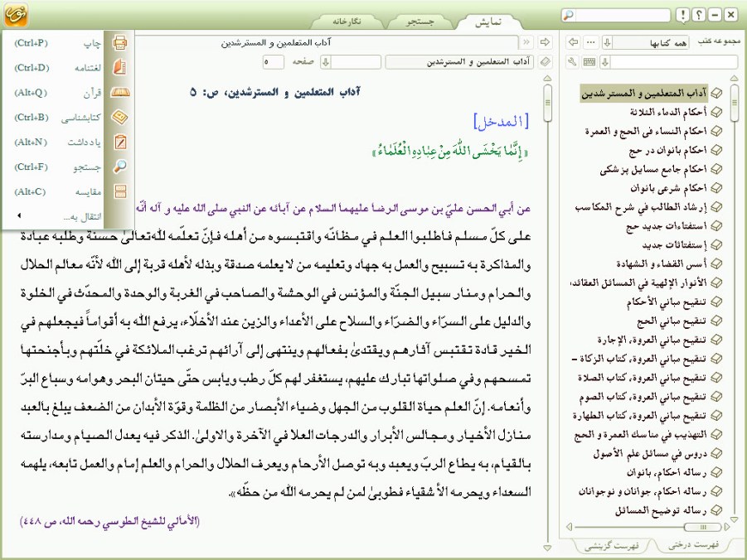Image resolution: width=747 pixels, height=560 pixels.
Task: Switch to the فهرست درختی tab
Action: pyautogui.click(x=694, y=545)
